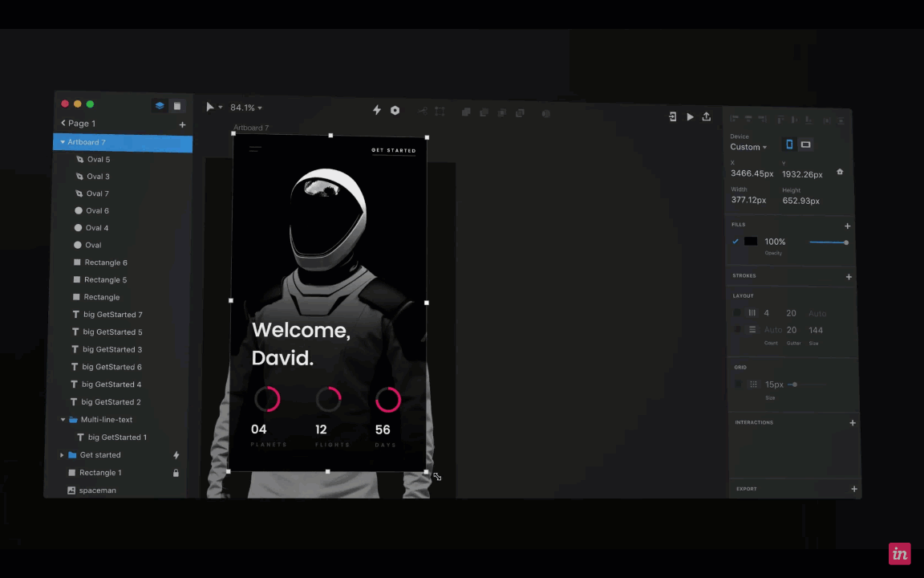Unlock the Rectangle 1 layer
Image resolution: width=924 pixels, height=578 pixels.
pyautogui.click(x=176, y=473)
